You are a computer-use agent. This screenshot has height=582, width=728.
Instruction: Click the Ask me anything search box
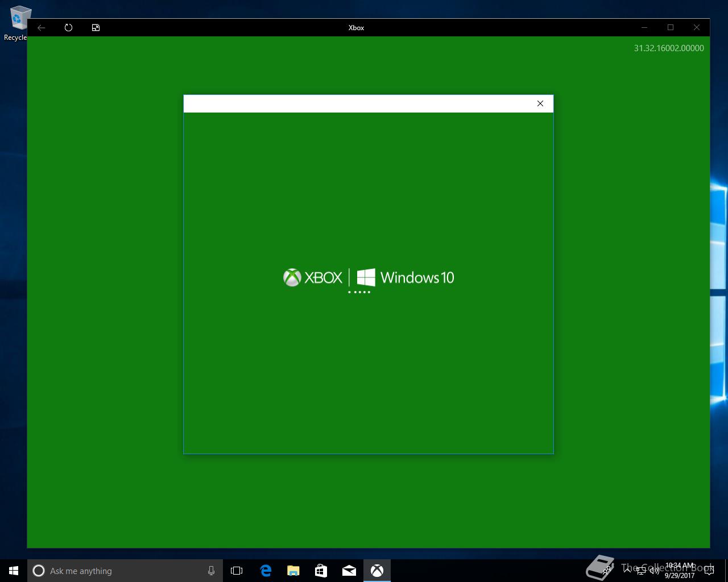(125, 571)
